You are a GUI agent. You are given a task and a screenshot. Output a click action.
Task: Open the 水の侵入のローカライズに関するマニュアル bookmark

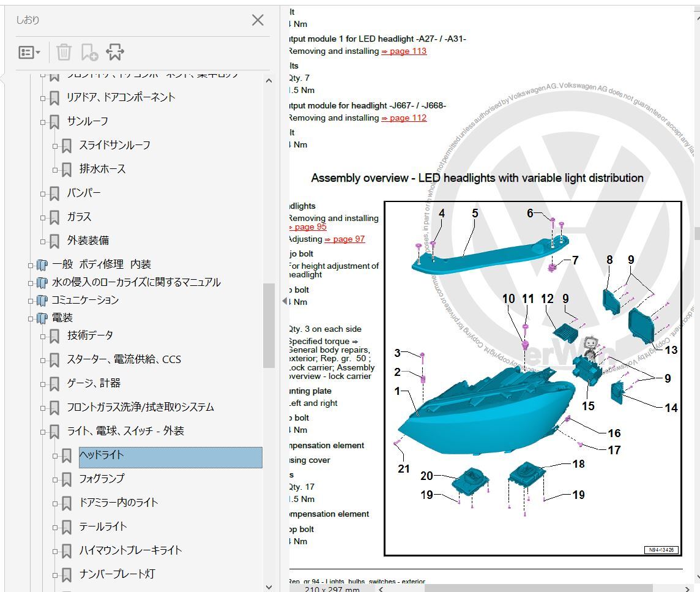(x=136, y=282)
